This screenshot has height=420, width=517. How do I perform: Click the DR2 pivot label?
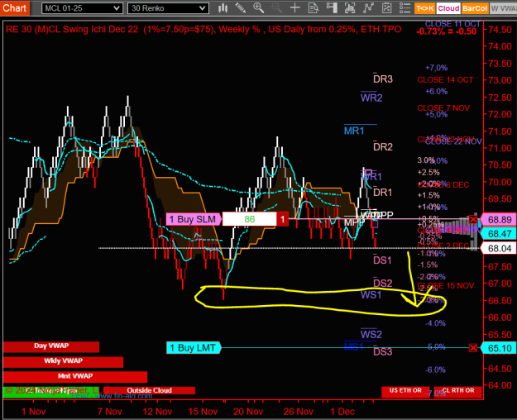(383, 146)
